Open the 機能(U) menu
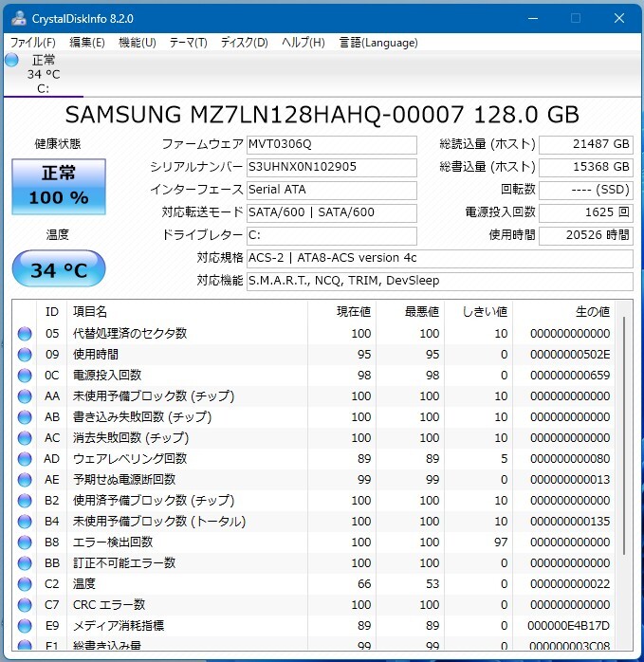 (x=138, y=43)
